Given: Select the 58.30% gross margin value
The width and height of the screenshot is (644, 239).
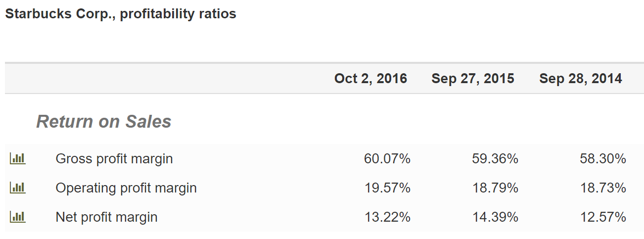Looking at the screenshot, I should pos(603,159).
